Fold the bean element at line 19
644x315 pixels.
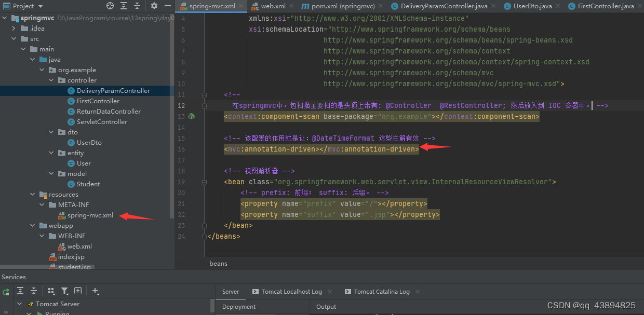(x=204, y=182)
